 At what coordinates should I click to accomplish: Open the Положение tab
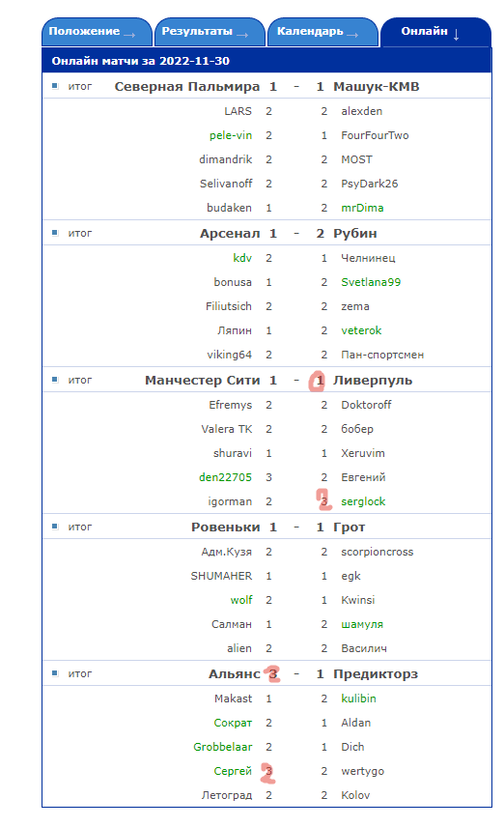tap(97, 32)
